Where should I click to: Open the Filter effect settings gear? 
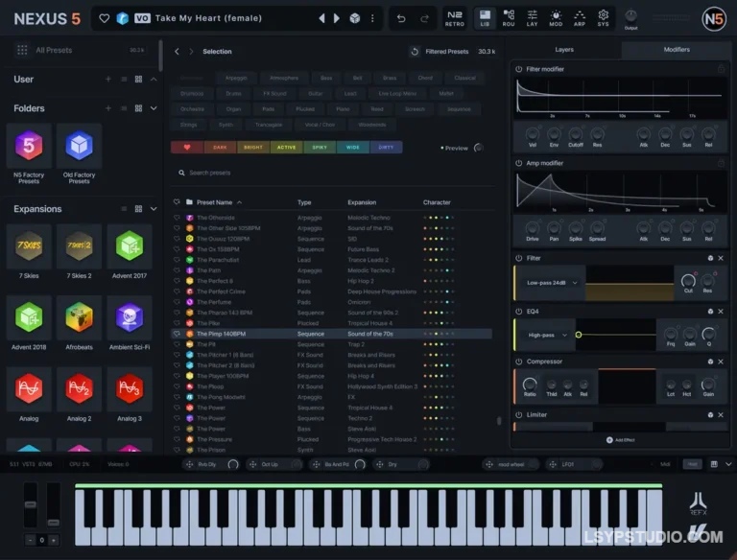coord(710,258)
